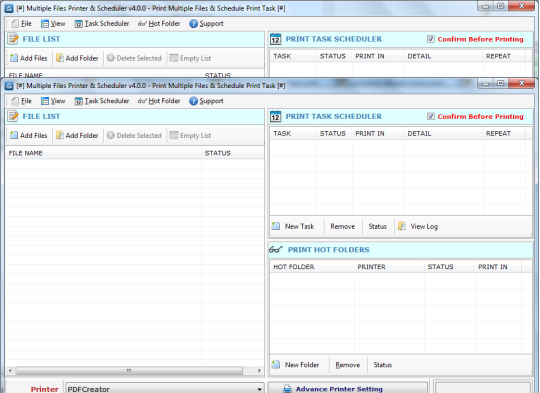Click Remove under the task scheduler list
The image size is (540, 393).
point(343,226)
